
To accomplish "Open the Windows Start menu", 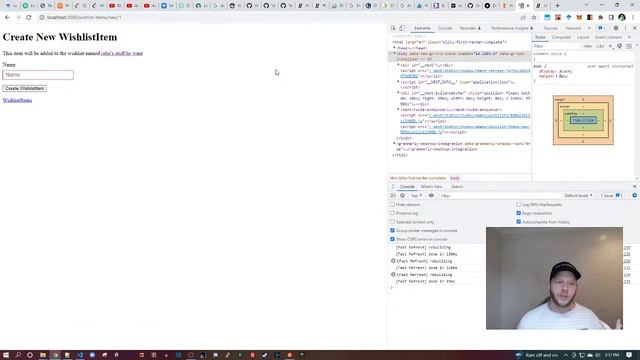I will (x=6, y=355).
